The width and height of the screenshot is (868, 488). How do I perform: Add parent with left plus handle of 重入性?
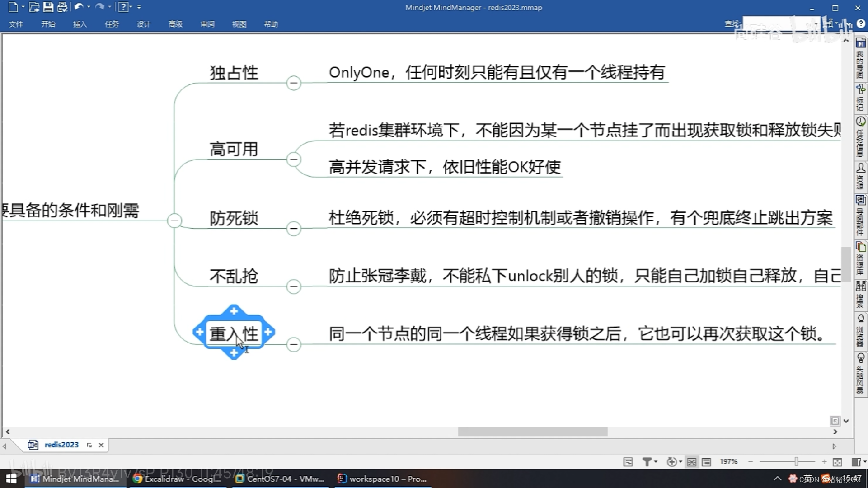click(x=199, y=332)
